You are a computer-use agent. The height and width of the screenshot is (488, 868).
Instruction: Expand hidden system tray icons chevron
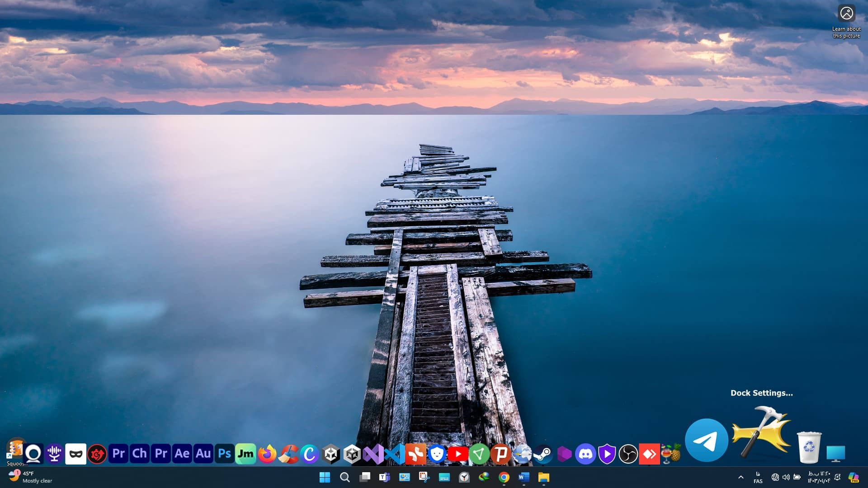pos(741,477)
